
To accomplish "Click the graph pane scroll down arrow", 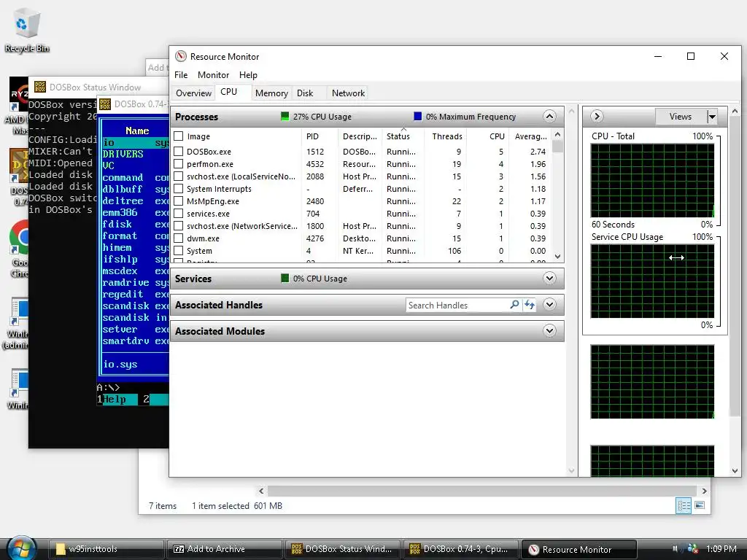I will click(x=735, y=470).
